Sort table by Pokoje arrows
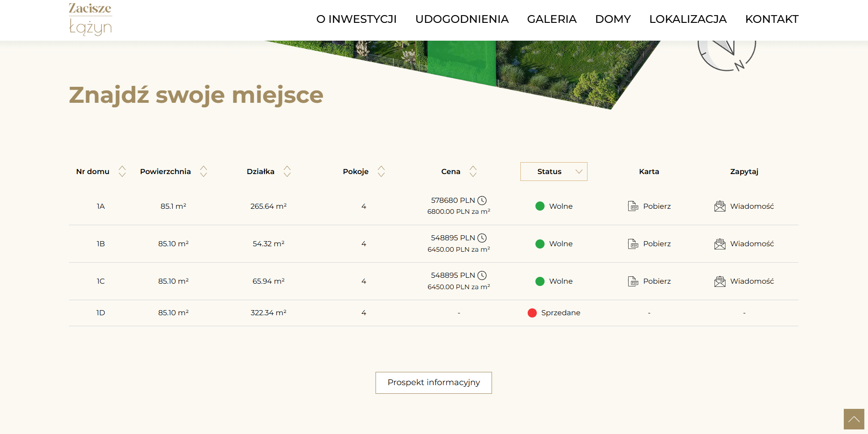This screenshot has height=434, width=868. pyautogui.click(x=381, y=171)
